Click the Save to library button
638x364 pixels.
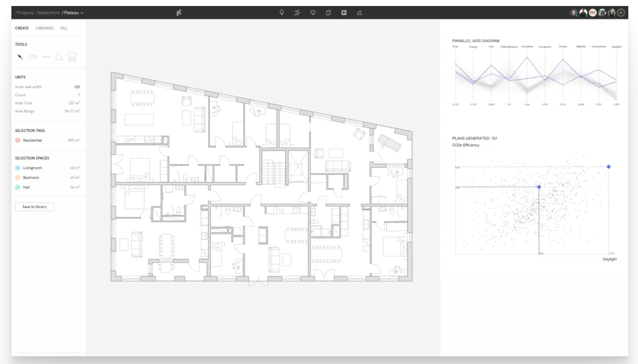(34, 206)
